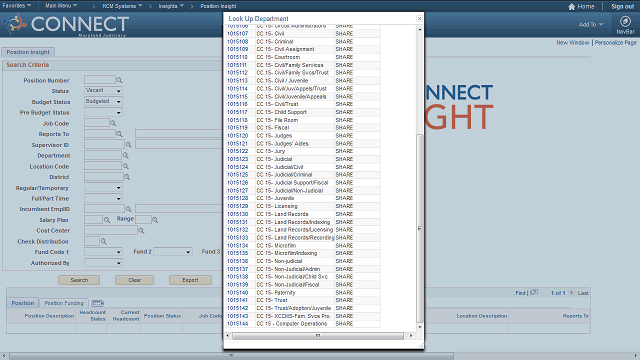Select department 1015122 CC 15- Jury
640x360 pixels.
[x=238, y=151]
